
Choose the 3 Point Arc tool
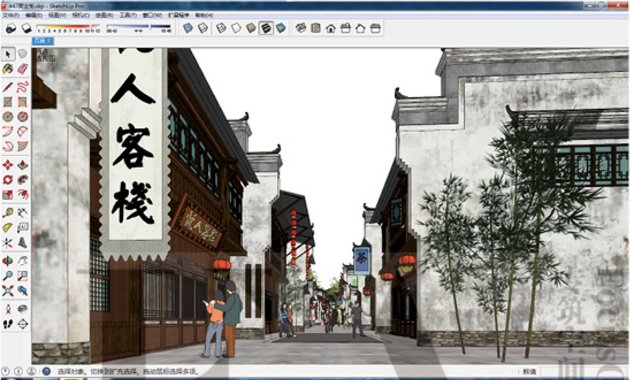(x=8, y=146)
